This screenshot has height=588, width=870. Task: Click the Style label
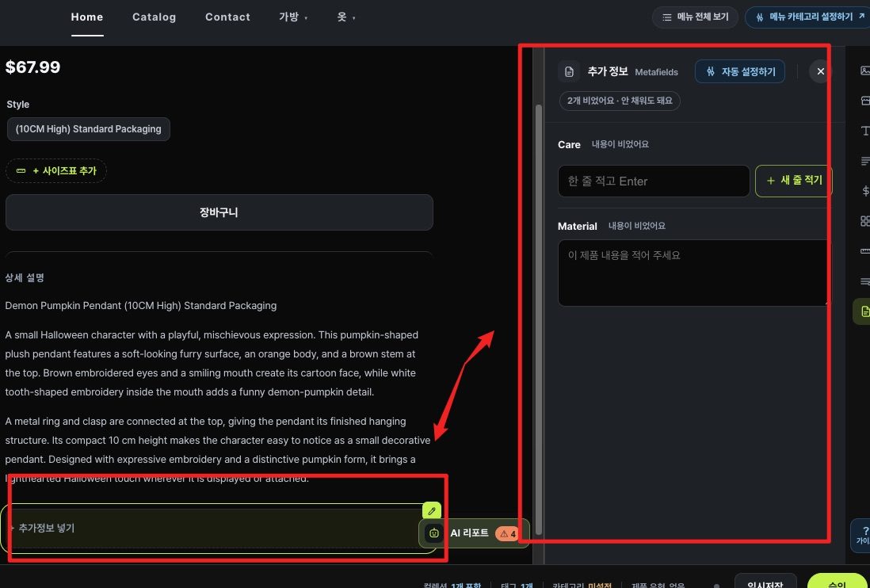pos(17,105)
